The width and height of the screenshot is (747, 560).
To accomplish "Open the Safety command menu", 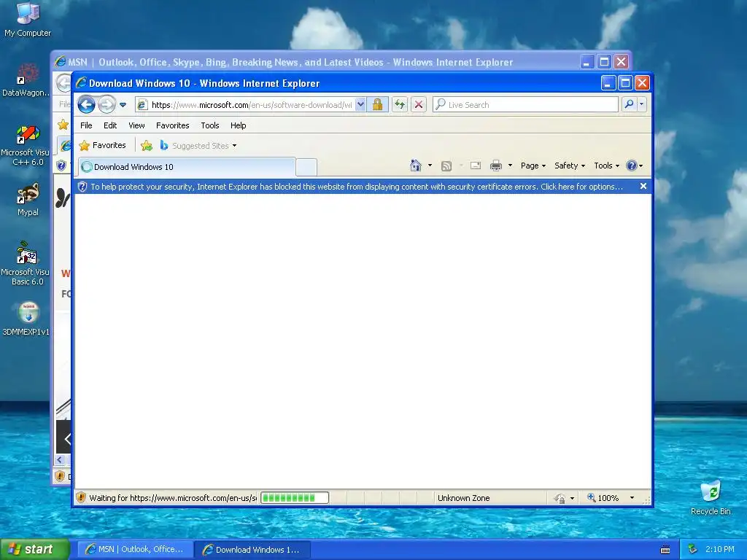I will coord(569,166).
